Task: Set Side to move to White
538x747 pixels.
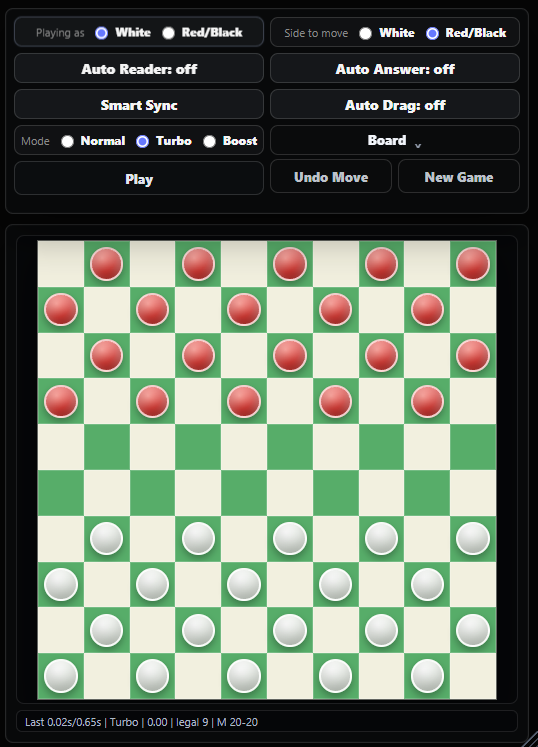Action: pos(365,33)
